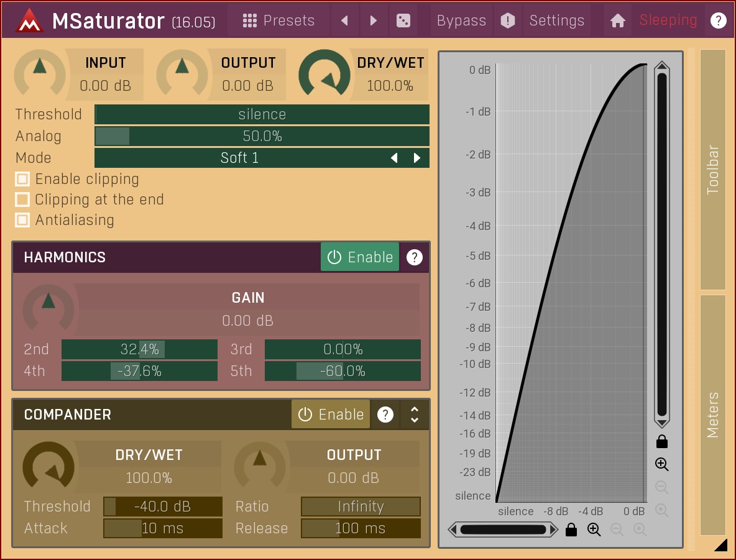Toggle the Bypass button
The width and height of the screenshot is (736, 560).
coord(461,21)
